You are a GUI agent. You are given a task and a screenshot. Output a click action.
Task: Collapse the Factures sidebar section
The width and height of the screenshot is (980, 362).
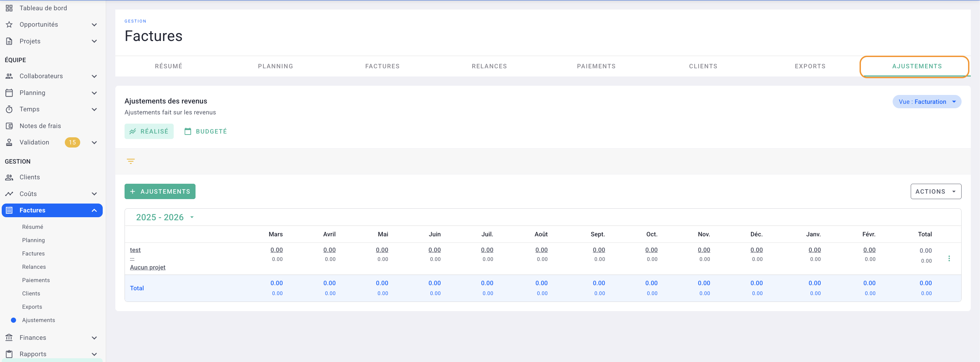click(x=94, y=210)
